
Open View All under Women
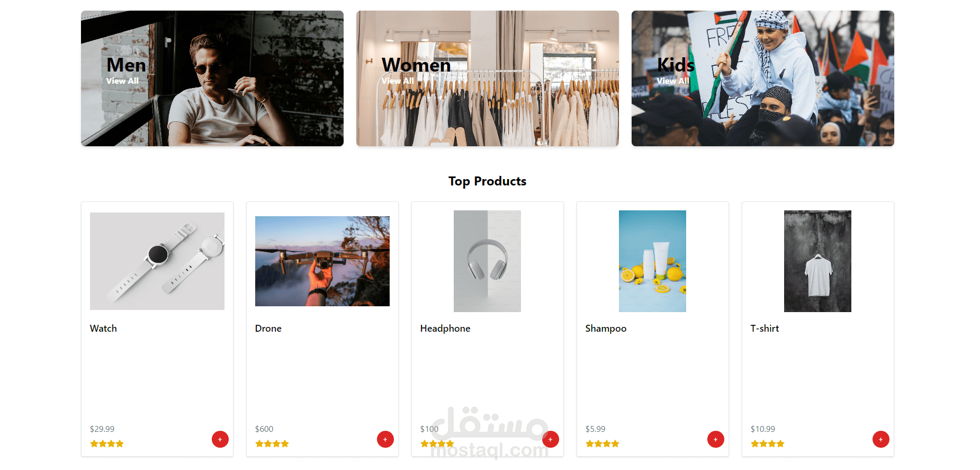(398, 81)
